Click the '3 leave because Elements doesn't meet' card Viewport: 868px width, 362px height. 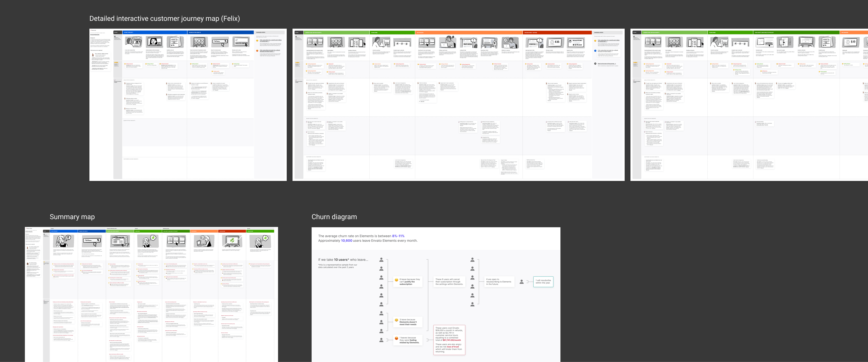tap(408, 322)
